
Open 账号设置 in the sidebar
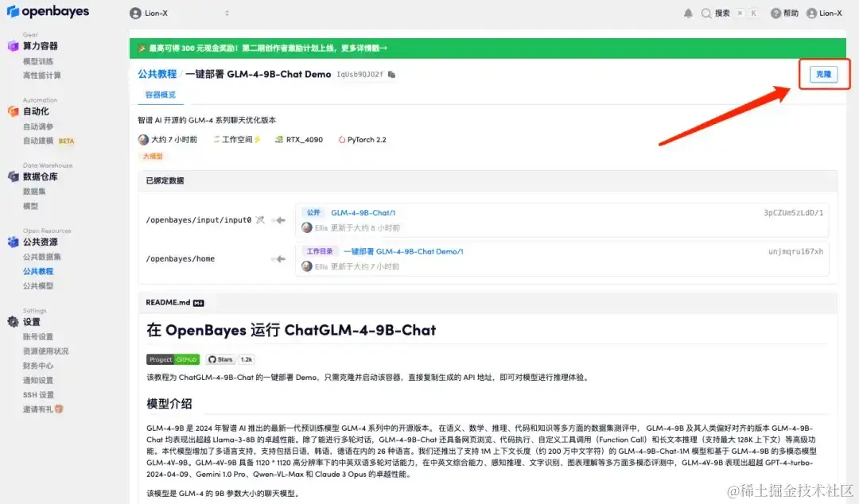(38, 336)
